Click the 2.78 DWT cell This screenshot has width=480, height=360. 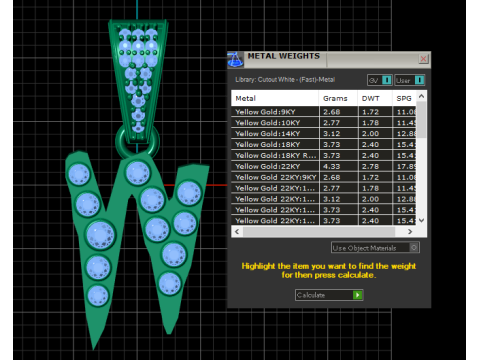click(x=375, y=166)
